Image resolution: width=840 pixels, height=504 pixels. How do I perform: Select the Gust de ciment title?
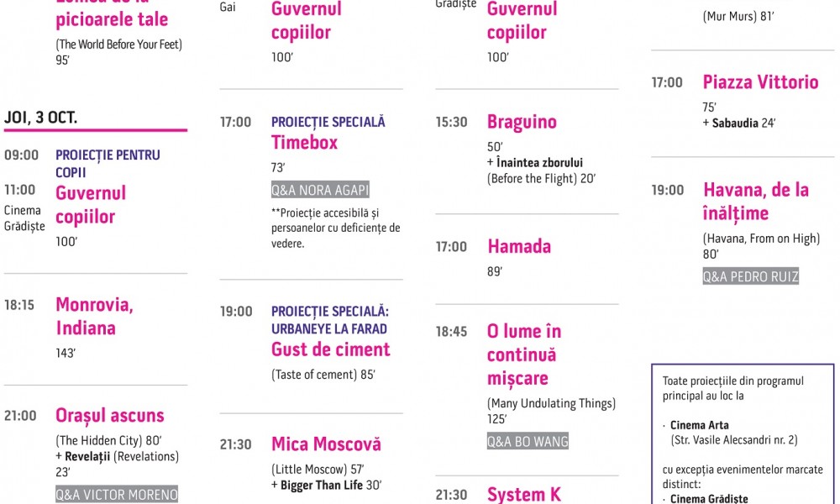(330, 349)
